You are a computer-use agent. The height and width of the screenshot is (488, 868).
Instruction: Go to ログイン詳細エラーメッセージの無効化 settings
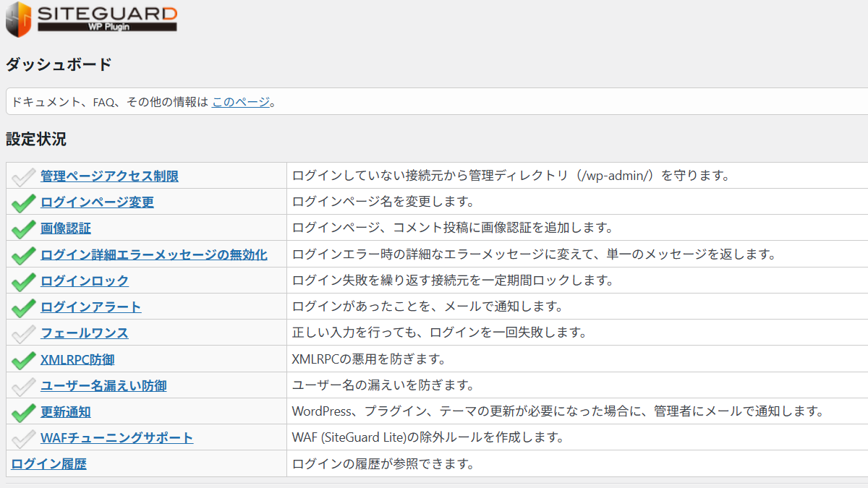pos(153,254)
